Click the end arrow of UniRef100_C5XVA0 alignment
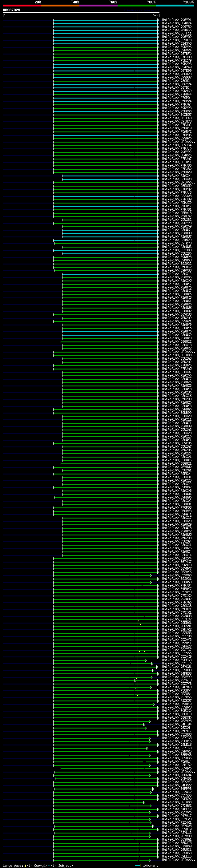The image size is (197, 868). point(151,575)
